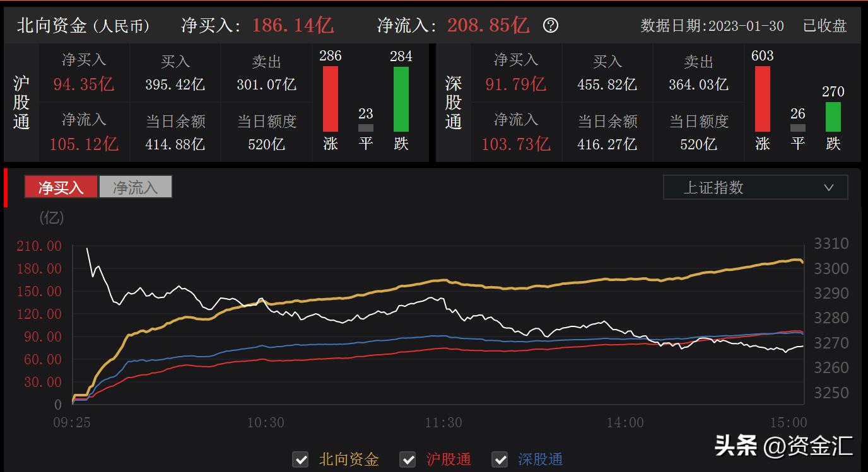The width and height of the screenshot is (868, 472).
Task: Click 深股通 卖出 value 364.03亿
Action: [x=699, y=84]
